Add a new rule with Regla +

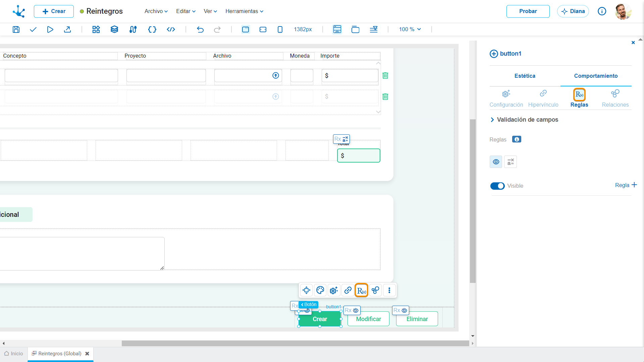[x=626, y=185]
